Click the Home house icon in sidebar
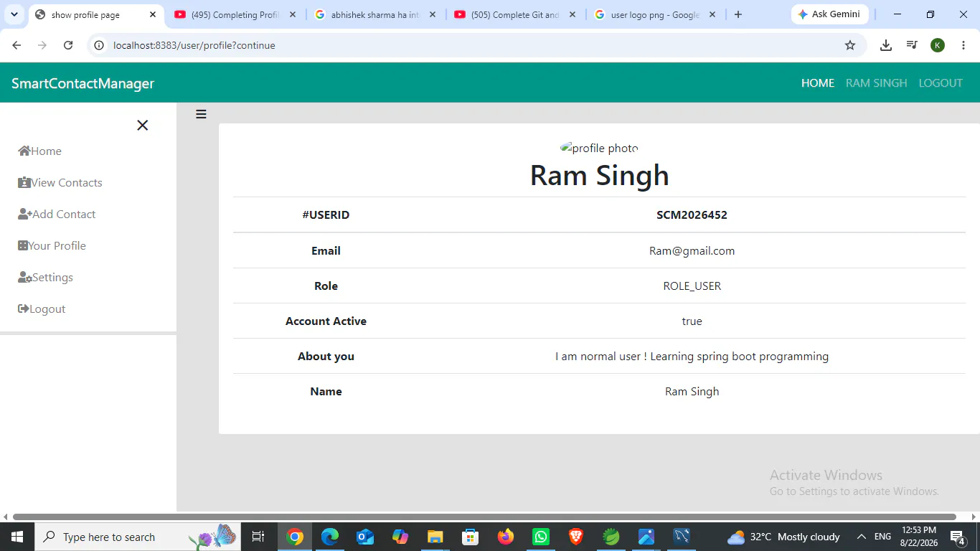Image resolution: width=980 pixels, height=551 pixels. coord(24,151)
